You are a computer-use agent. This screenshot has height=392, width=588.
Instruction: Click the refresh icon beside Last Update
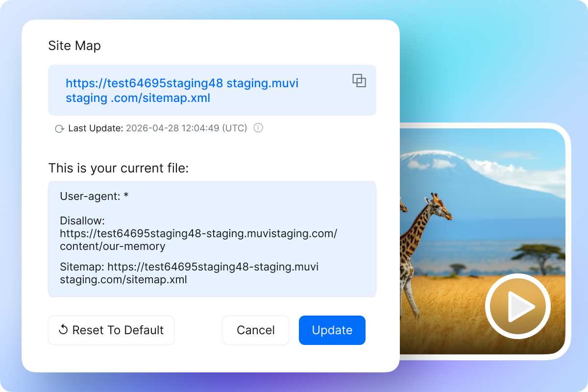60,129
